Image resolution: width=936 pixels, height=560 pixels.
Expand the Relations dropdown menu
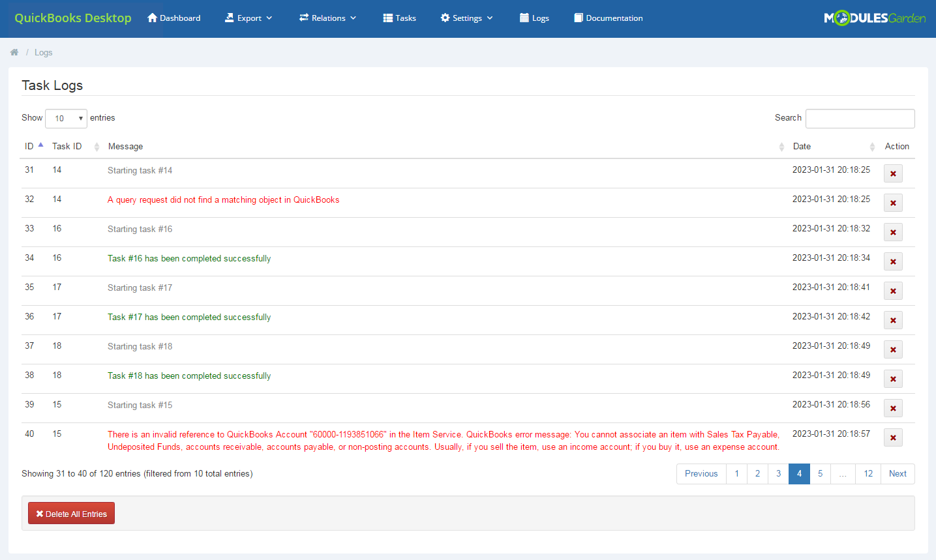click(x=352, y=19)
